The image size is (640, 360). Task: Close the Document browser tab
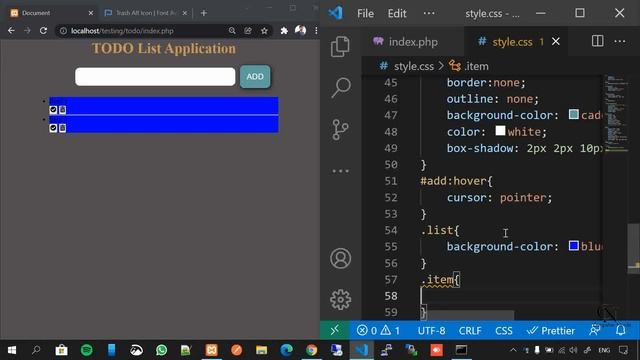coord(91,13)
